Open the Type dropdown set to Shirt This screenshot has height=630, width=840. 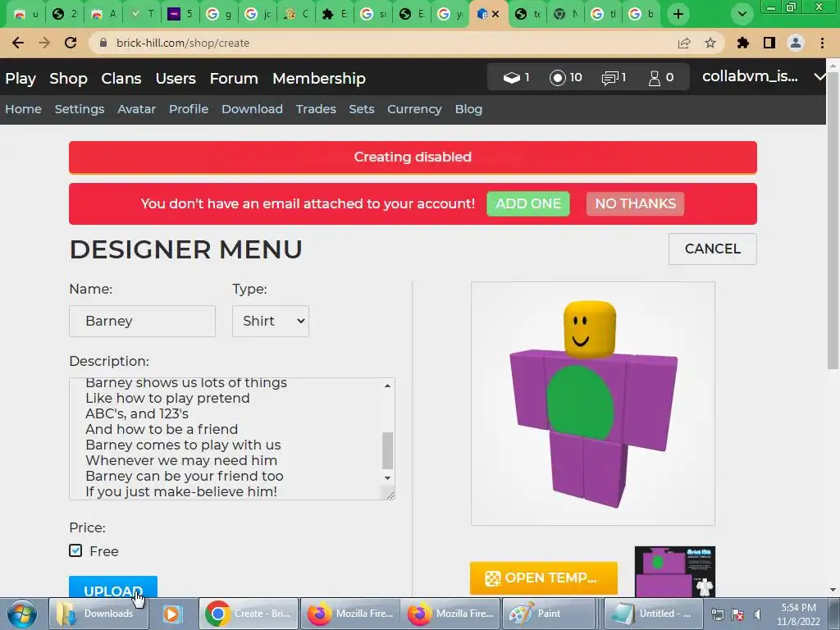(271, 321)
